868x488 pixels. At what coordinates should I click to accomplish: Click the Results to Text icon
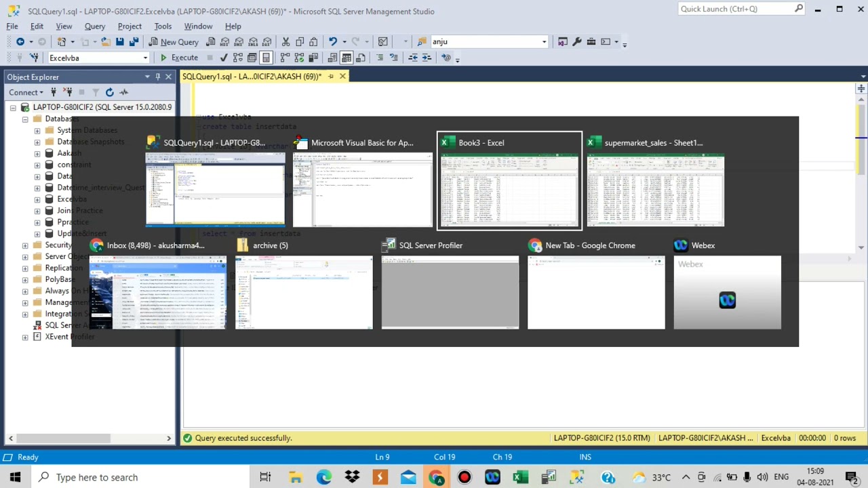pyautogui.click(x=332, y=58)
